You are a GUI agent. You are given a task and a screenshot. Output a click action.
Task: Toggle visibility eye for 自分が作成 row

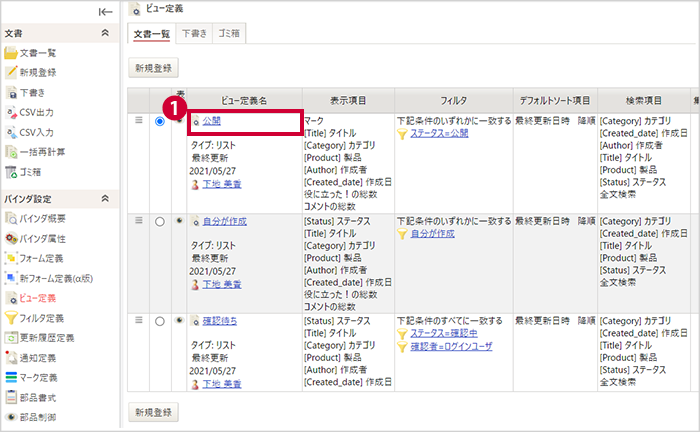(x=179, y=220)
